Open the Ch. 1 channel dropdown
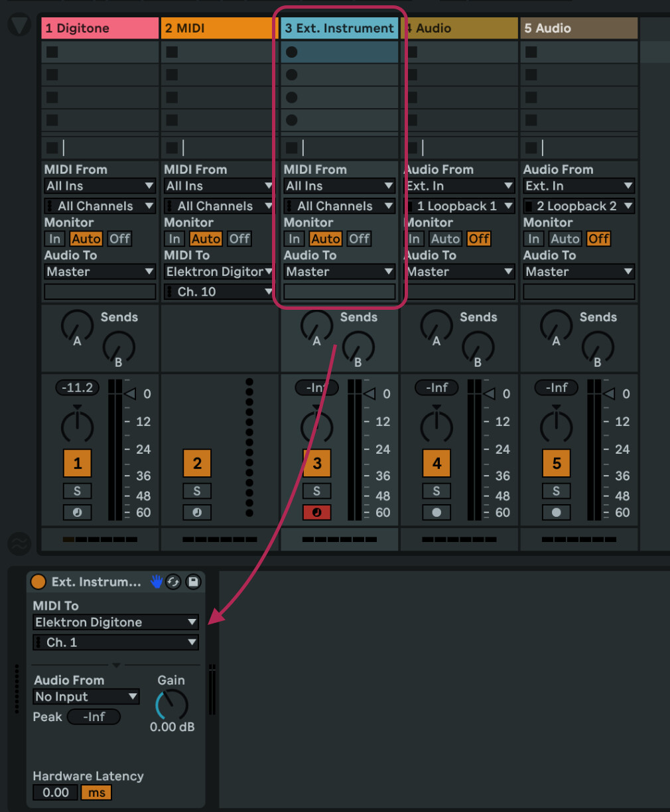Screen dimensions: 670x812 click(115, 642)
